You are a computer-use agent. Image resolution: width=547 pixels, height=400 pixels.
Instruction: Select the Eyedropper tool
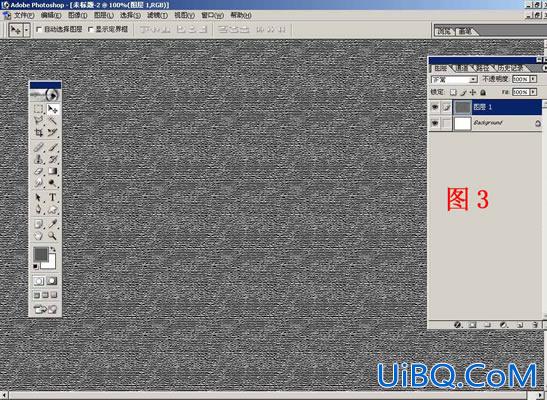click(52, 224)
